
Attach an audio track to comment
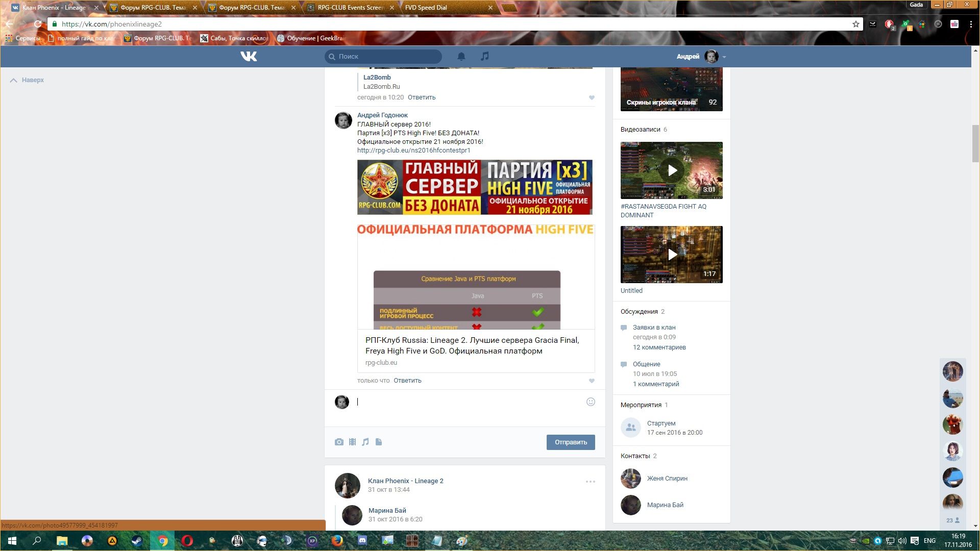tap(365, 442)
